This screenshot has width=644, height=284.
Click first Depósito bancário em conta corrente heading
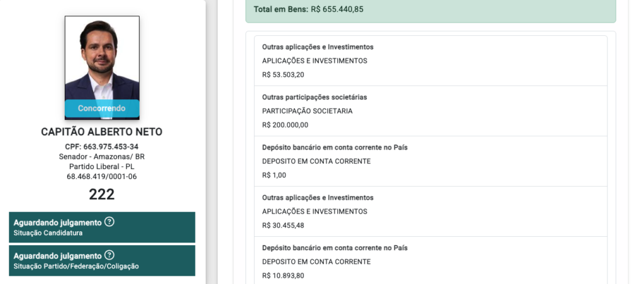[335, 147]
